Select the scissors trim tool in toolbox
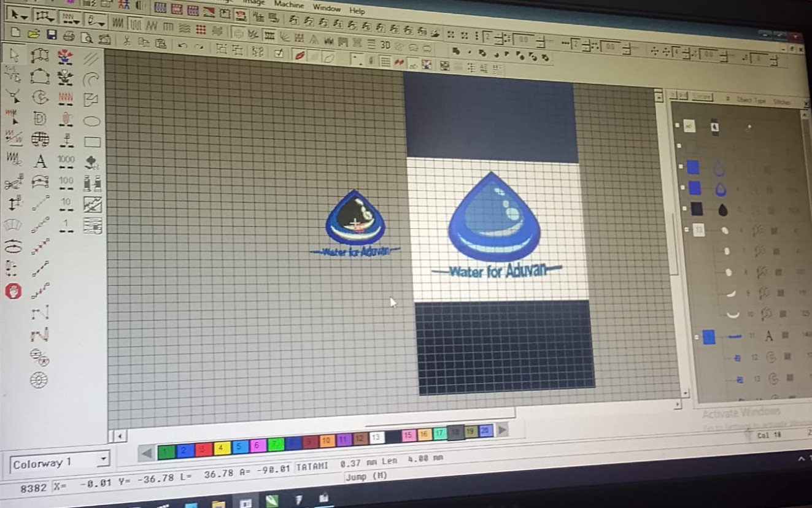The height and width of the screenshot is (508, 812). 14,183
